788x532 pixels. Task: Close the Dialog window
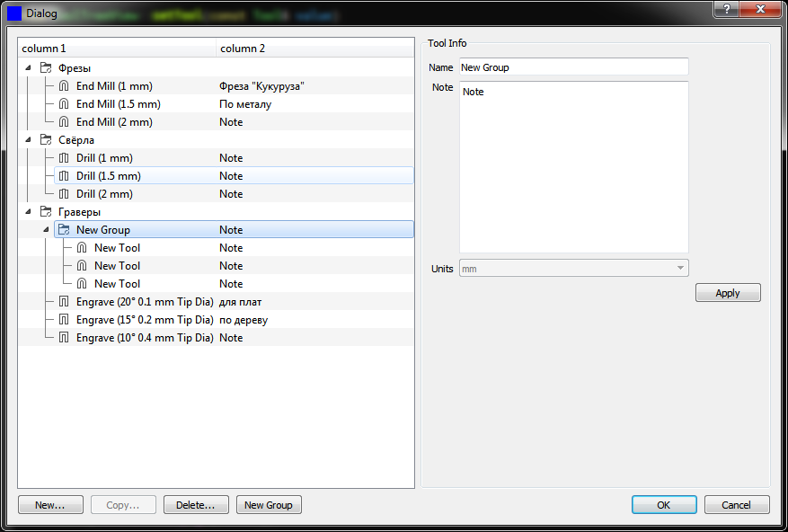click(760, 9)
